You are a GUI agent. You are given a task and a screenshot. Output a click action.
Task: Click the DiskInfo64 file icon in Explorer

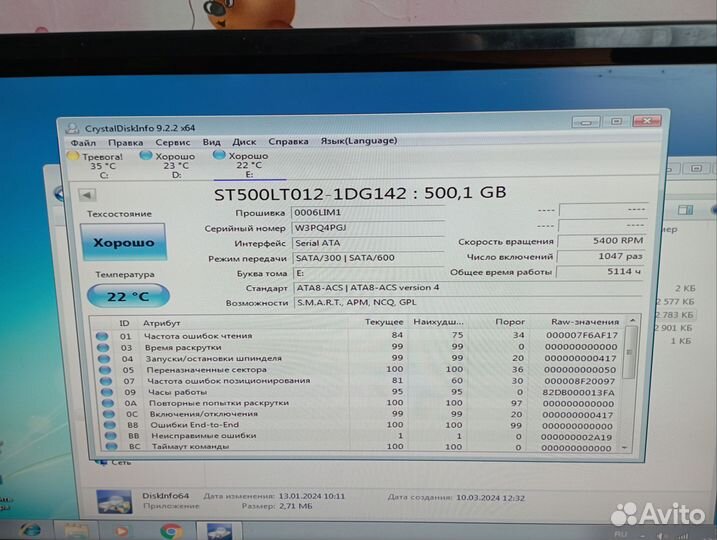tap(115, 502)
